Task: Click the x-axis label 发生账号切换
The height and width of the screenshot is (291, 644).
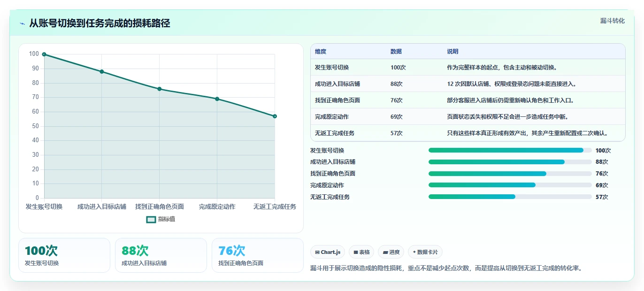Action: (x=44, y=207)
